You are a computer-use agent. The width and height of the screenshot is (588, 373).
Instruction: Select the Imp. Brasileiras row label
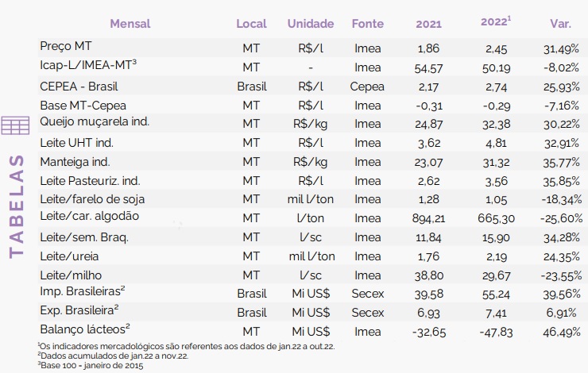pyautogui.click(x=82, y=291)
